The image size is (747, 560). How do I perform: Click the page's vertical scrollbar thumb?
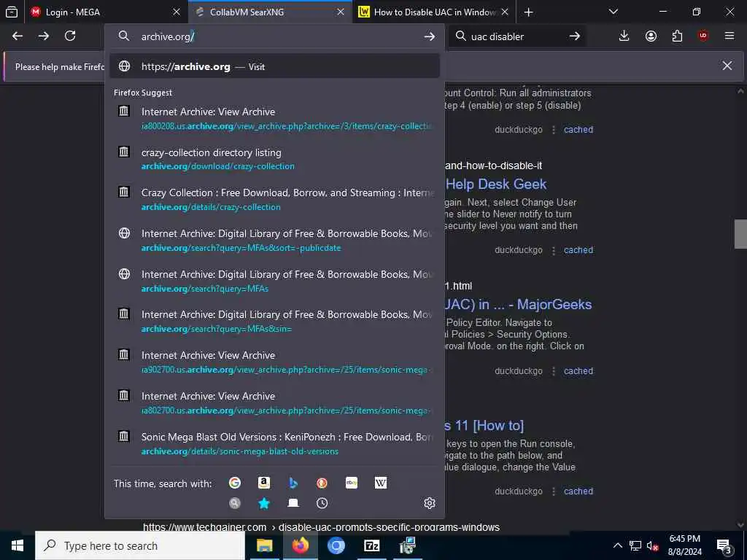740,234
